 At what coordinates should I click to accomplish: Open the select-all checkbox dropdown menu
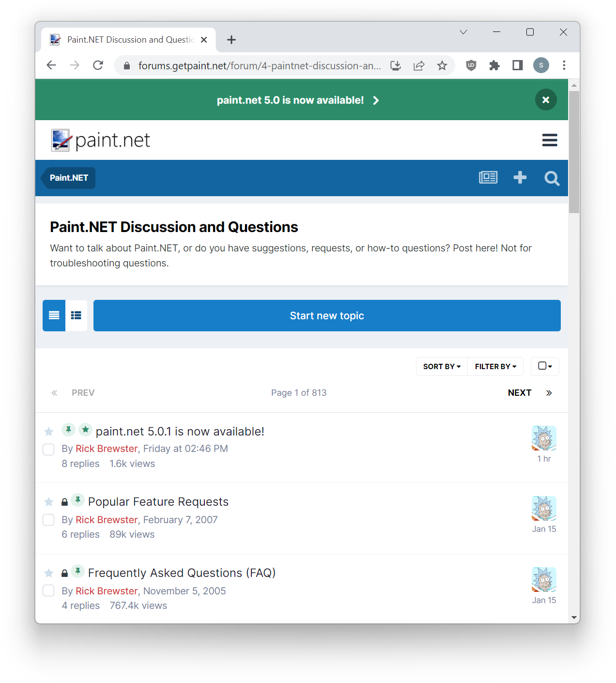545,366
